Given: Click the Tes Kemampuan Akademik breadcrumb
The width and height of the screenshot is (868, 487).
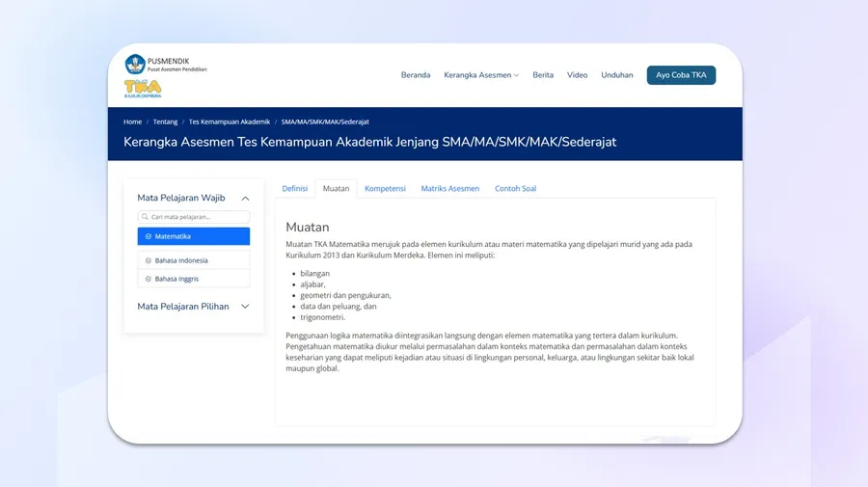Looking at the screenshot, I should click(230, 122).
